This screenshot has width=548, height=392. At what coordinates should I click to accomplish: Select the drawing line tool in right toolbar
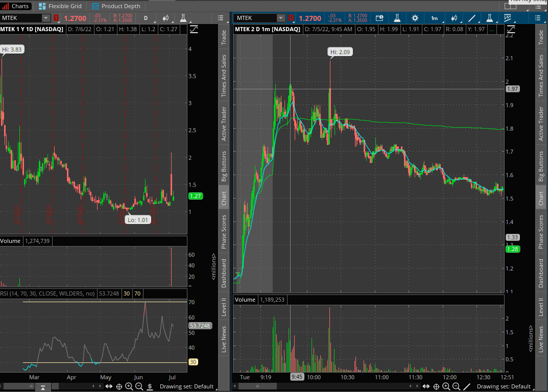tap(472, 18)
